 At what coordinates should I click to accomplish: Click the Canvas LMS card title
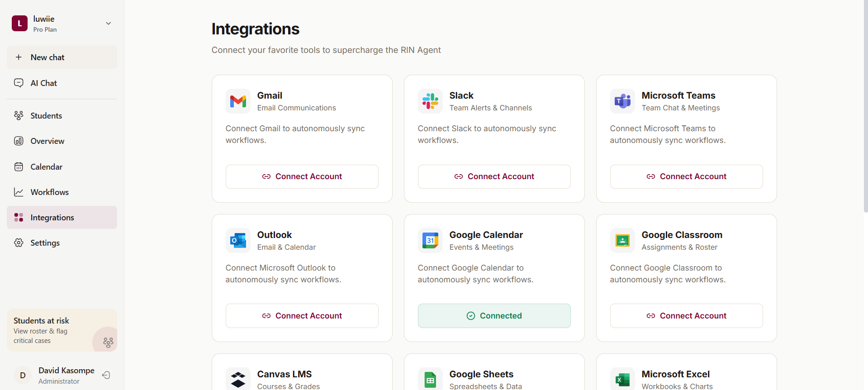(x=285, y=374)
